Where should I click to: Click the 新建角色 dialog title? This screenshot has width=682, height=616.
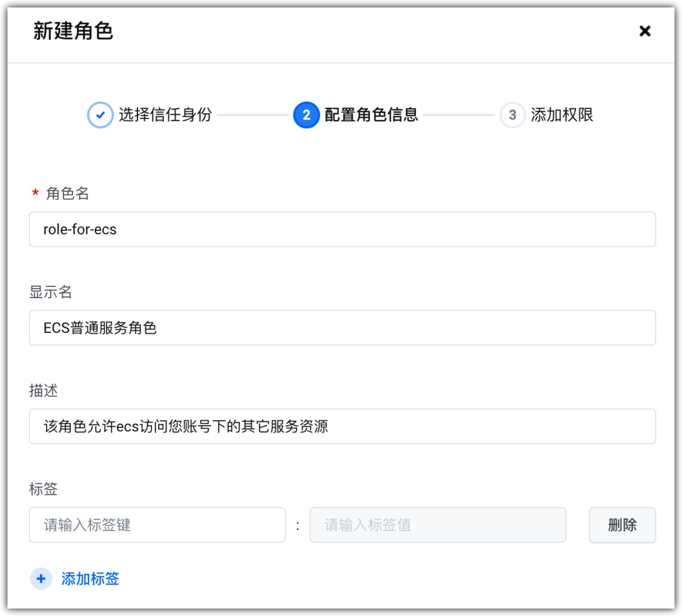(73, 31)
